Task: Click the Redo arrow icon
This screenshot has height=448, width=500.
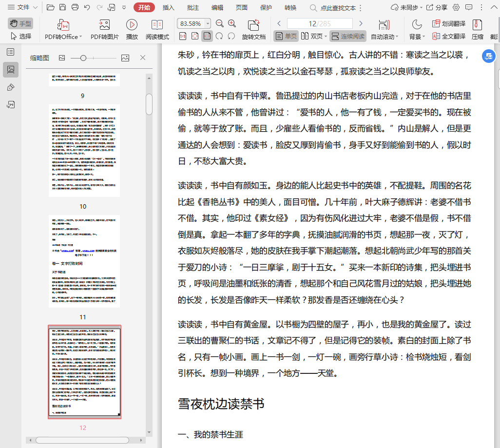Action: [99, 7]
